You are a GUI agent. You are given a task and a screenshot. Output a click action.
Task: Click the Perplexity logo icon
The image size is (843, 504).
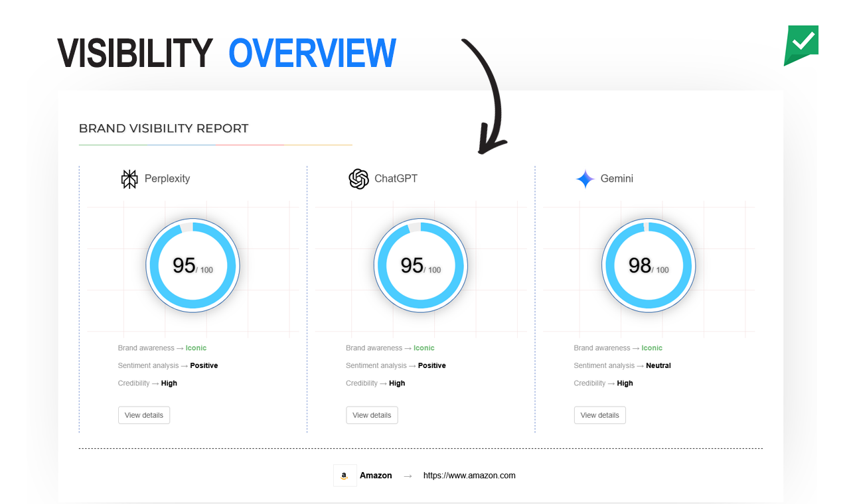129,178
